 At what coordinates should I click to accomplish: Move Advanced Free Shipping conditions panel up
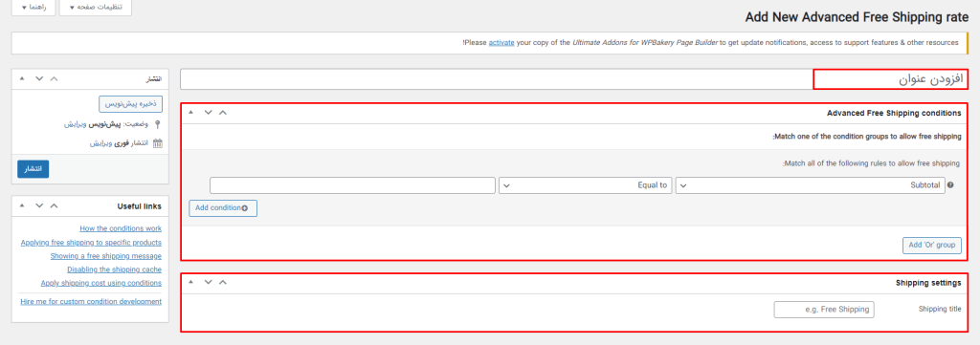[222, 113]
